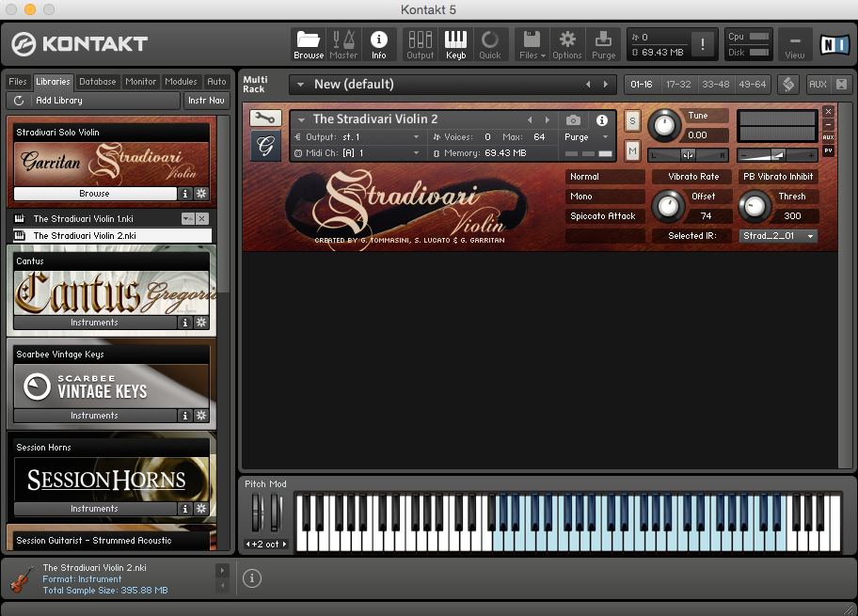Open the Selected IR Strad_2_01 dropdown
This screenshot has height=616, width=858.
(x=778, y=236)
